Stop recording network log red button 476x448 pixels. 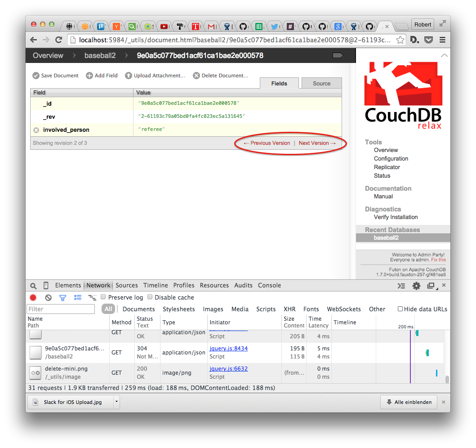click(x=33, y=298)
